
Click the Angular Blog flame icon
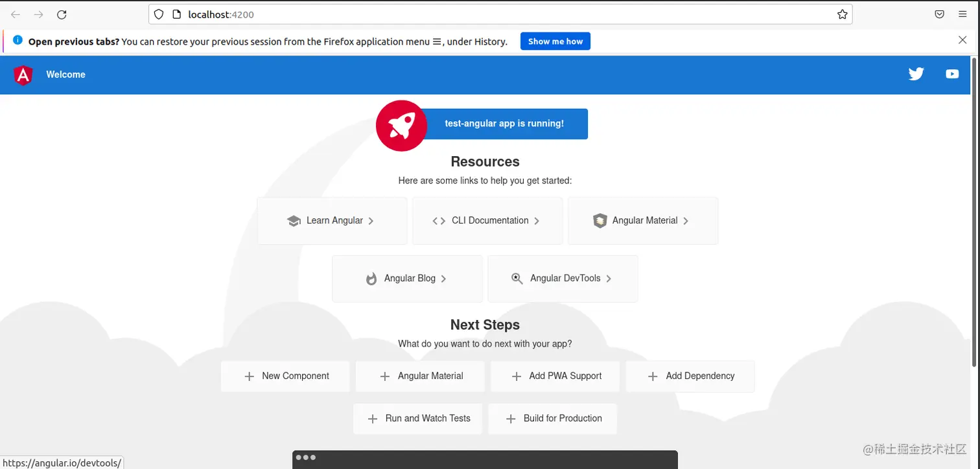click(x=371, y=279)
